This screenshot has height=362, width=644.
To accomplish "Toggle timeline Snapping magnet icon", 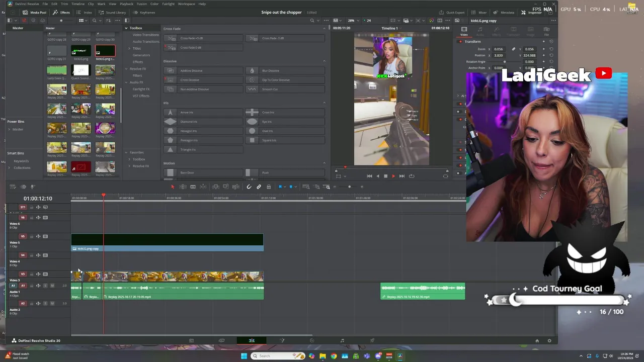I will [x=249, y=187].
